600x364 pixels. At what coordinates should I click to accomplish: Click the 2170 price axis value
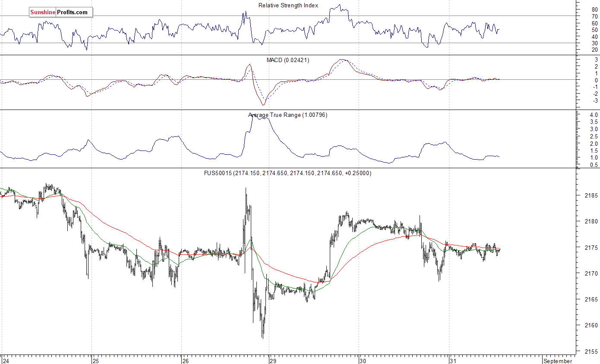(x=591, y=273)
